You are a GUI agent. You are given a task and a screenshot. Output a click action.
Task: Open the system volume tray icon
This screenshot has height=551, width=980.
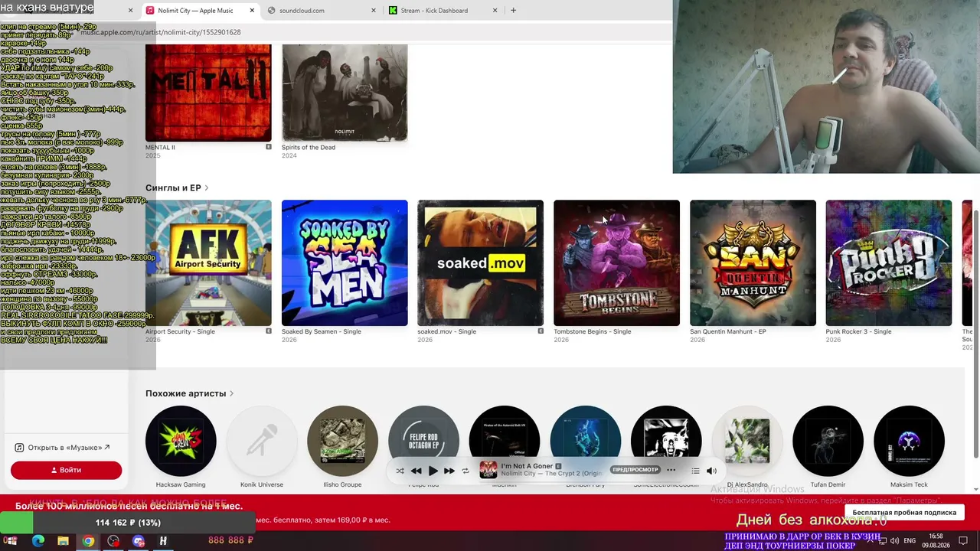(x=894, y=541)
